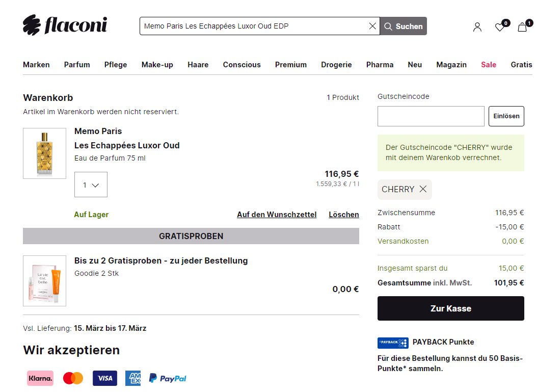536x392 pixels.
Task: Click the PayPal payment icon
Action: (x=168, y=378)
